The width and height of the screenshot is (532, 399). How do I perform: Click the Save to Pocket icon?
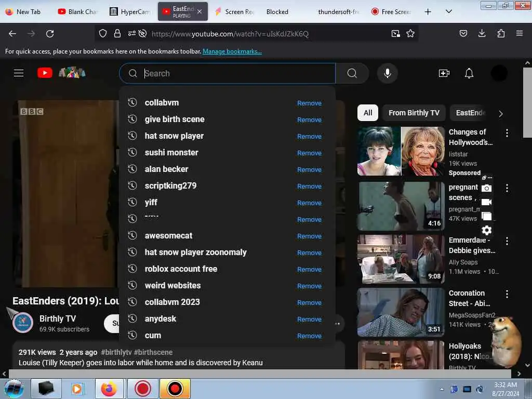(x=463, y=33)
